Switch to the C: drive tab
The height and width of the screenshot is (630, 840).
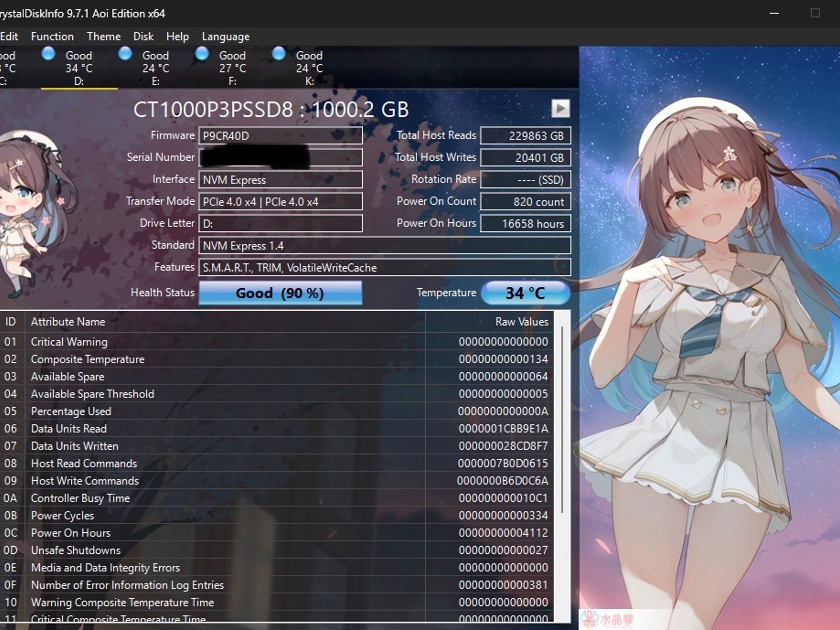[8, 68]
